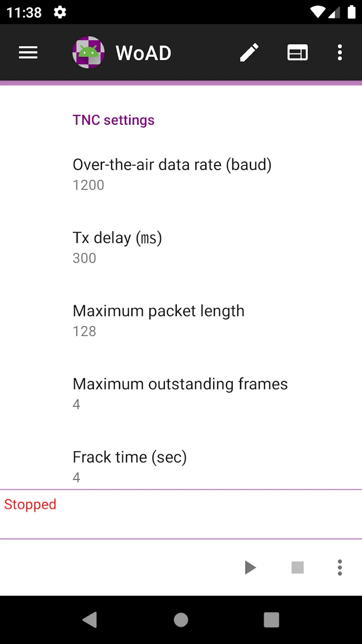Tap the Android recents square button
Image resolution: width=362 pixels, height=644 pixels.
271,619
